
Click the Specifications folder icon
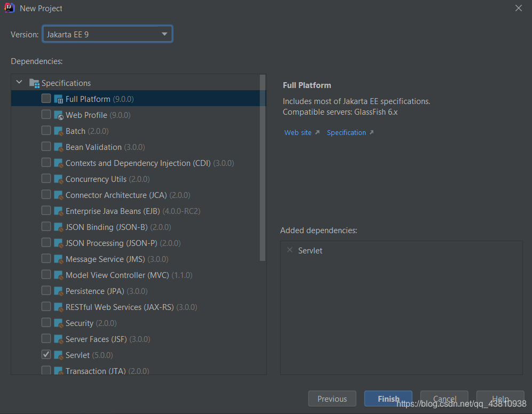tap(34, 83)
